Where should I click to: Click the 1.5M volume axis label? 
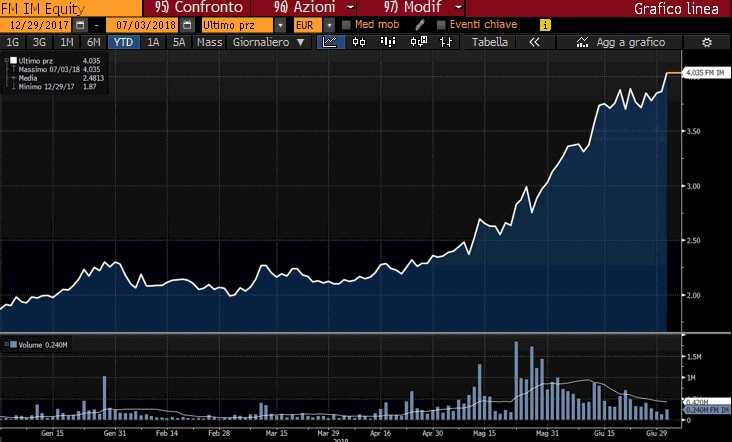[694, 357]
